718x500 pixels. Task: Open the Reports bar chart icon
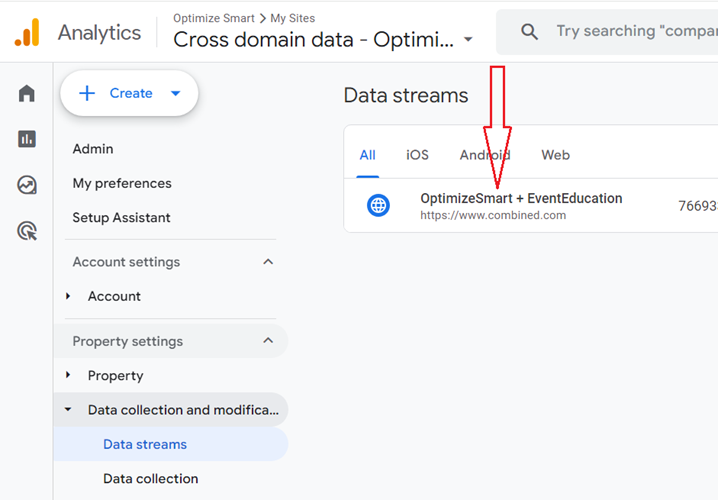pos(27,139)
